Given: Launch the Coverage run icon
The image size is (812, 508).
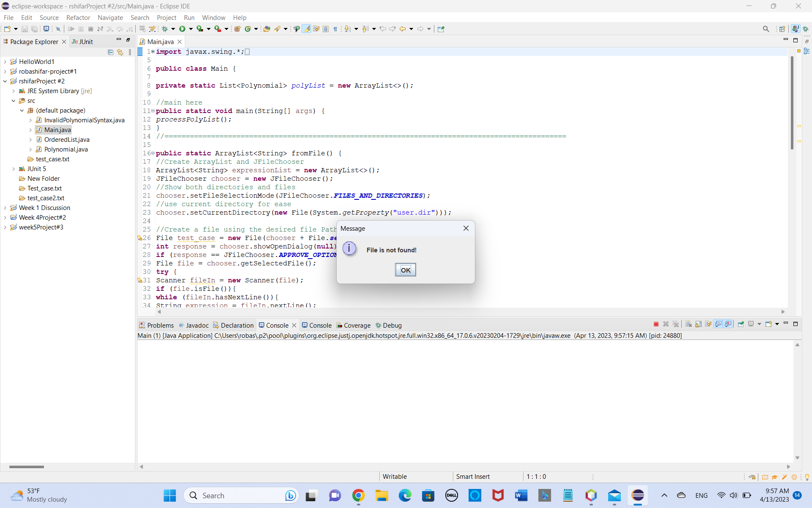Looking at the screenshot, I should (200, 29).
